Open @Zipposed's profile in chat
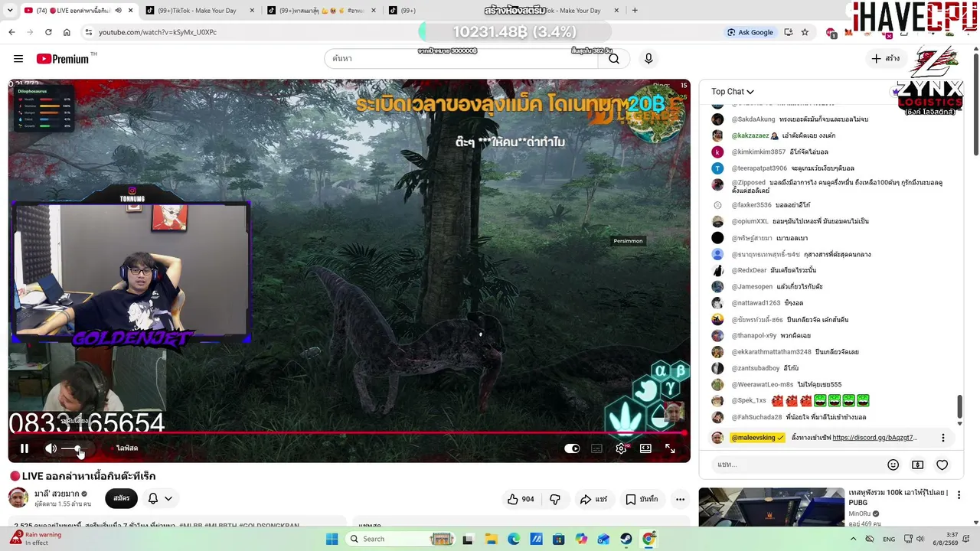Viewport: 980px width, 551px height. [749, 183]
